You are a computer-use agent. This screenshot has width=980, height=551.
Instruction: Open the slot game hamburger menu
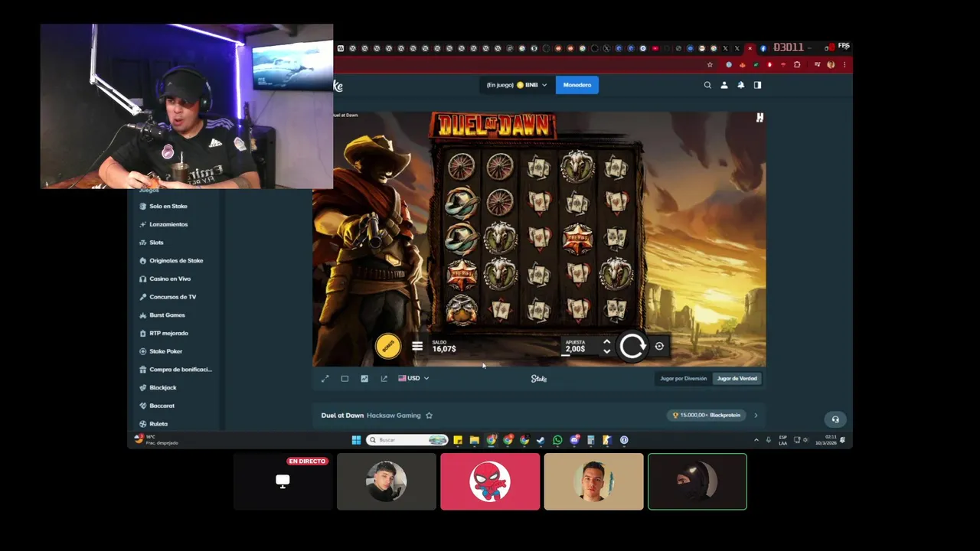417,346
